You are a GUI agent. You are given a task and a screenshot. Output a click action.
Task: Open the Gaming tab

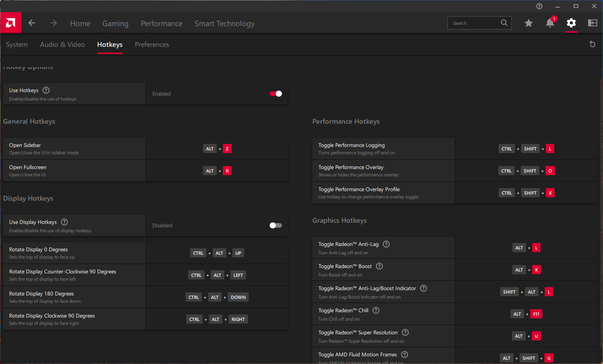115,24
